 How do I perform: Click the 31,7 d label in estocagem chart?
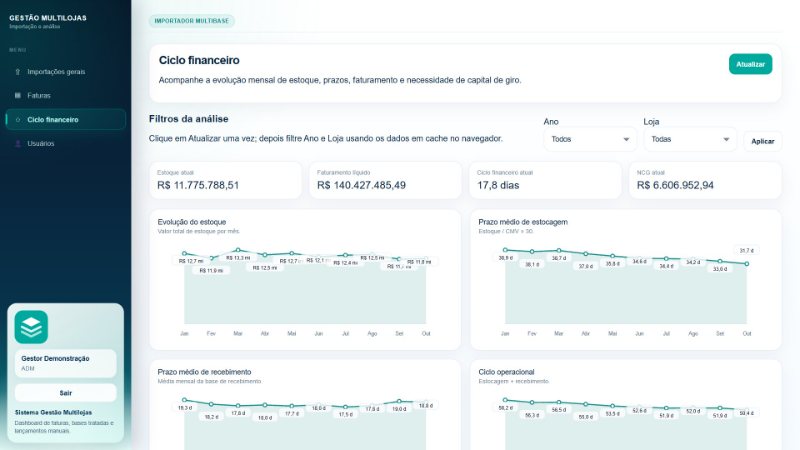pos(746,251)
